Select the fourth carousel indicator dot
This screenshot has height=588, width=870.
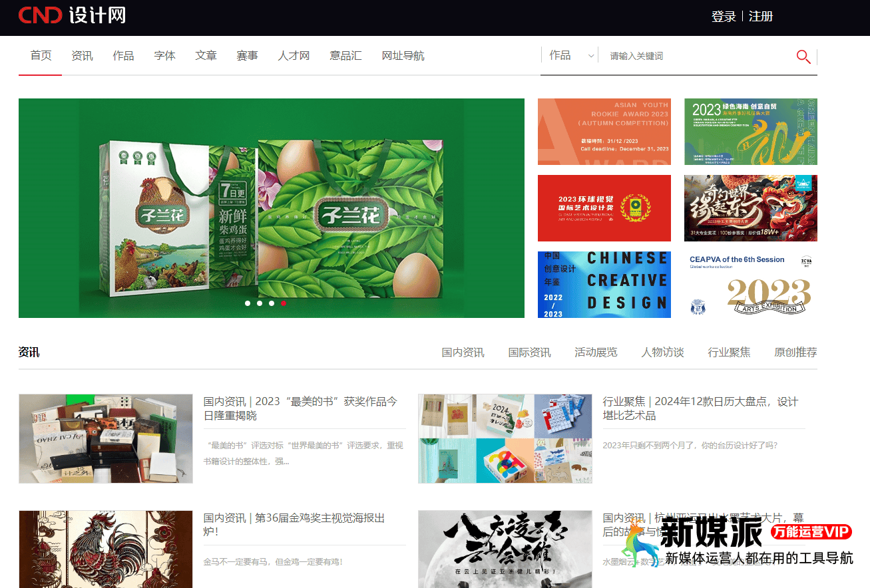(284, 303)
